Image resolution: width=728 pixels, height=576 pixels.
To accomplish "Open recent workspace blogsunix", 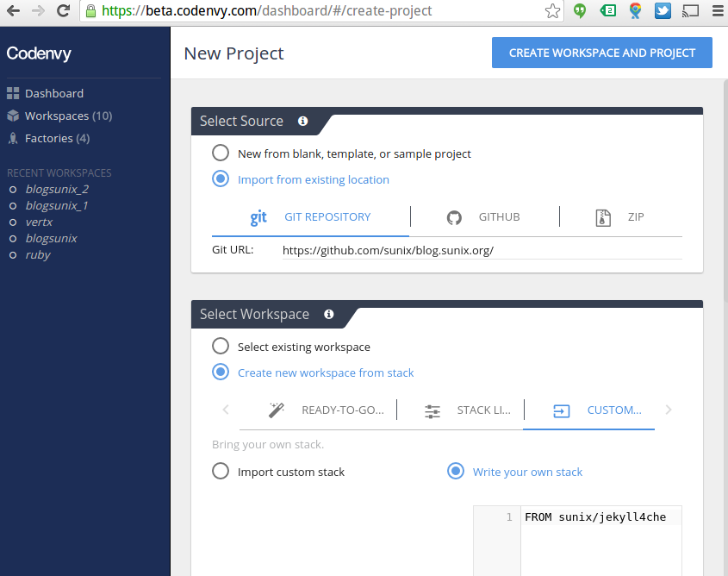I will 51,238.
